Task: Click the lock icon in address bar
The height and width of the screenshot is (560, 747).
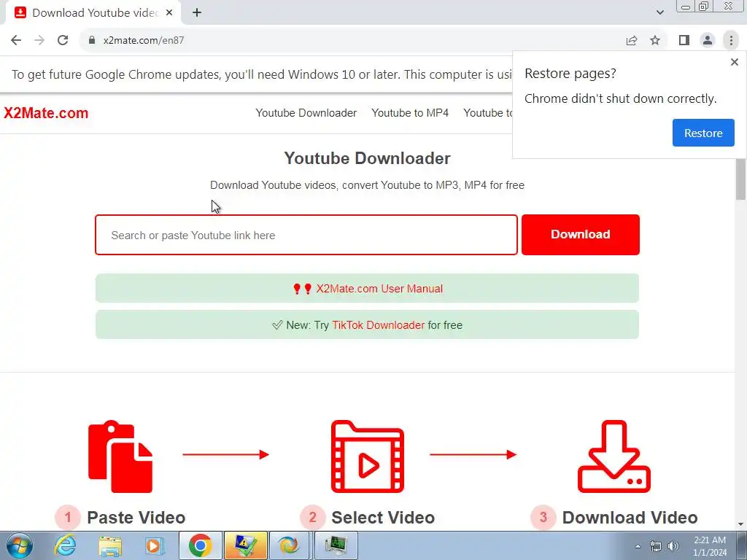Action: (92, 41)
